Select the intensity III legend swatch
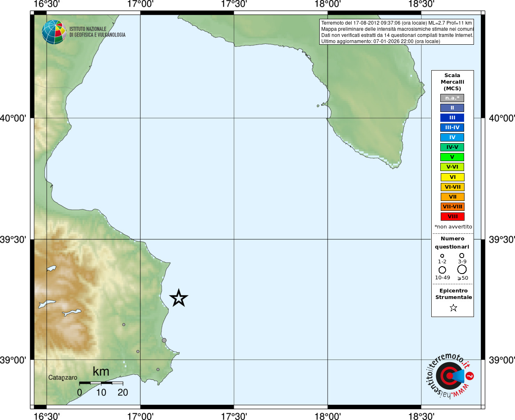Image resolution: width=515 pixels, height=420 pixels. pos(452,118)
